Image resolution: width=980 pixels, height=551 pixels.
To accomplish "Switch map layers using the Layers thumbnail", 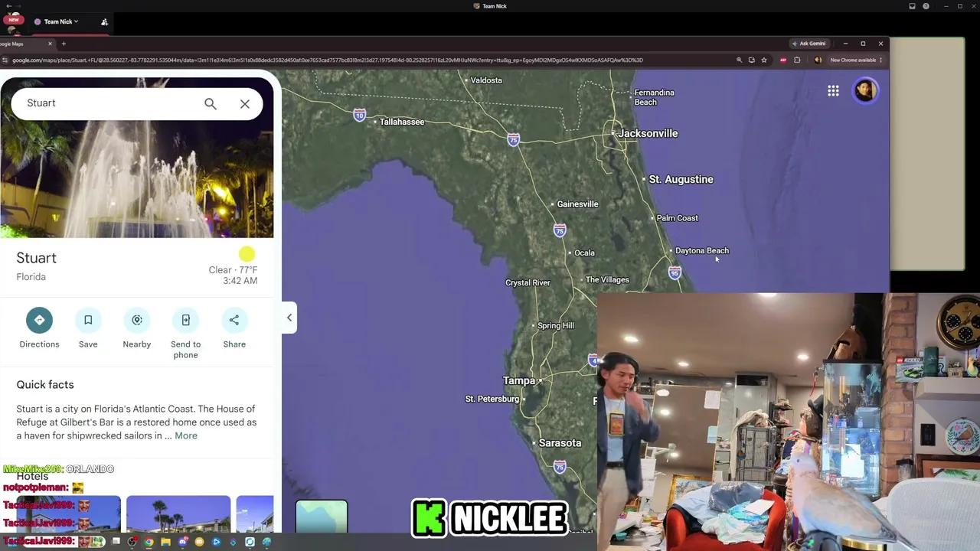I will click(x=322, y=516).
